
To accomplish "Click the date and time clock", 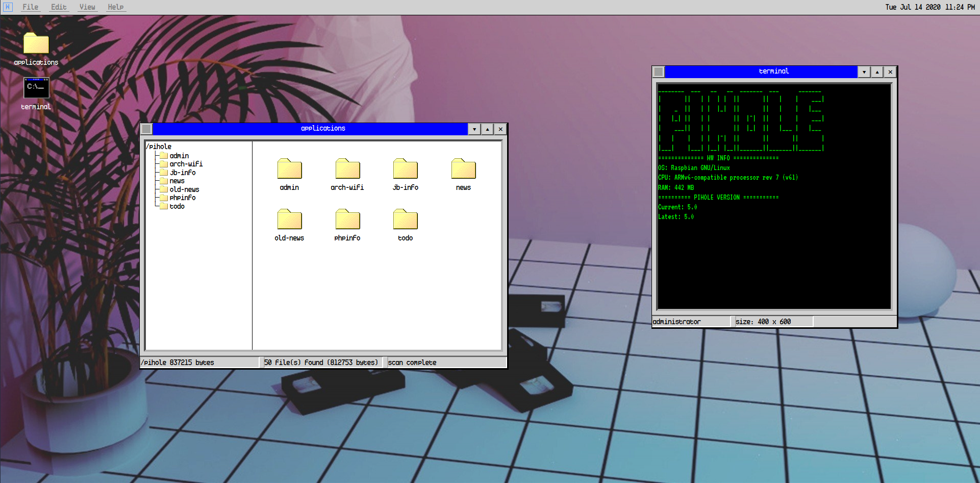I will [930, 7].
